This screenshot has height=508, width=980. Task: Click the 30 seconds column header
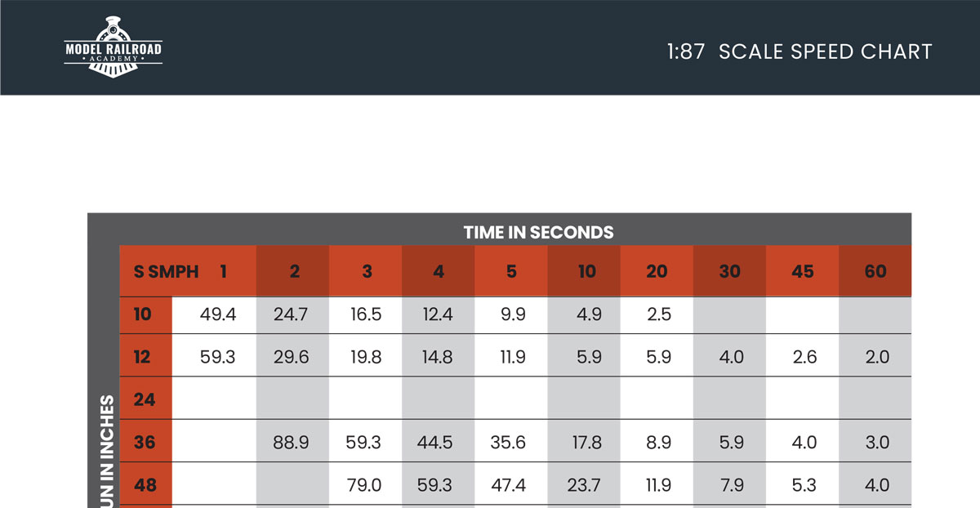(730, 271)
